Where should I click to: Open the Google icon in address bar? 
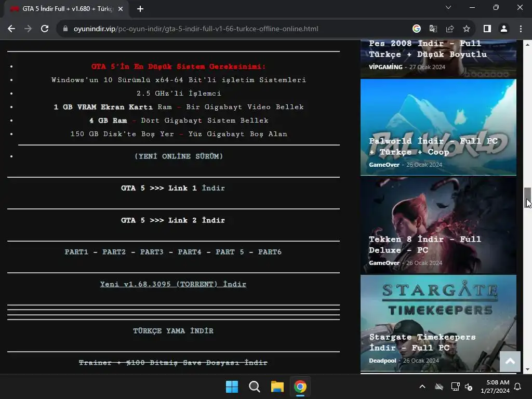tap(417, 29)
